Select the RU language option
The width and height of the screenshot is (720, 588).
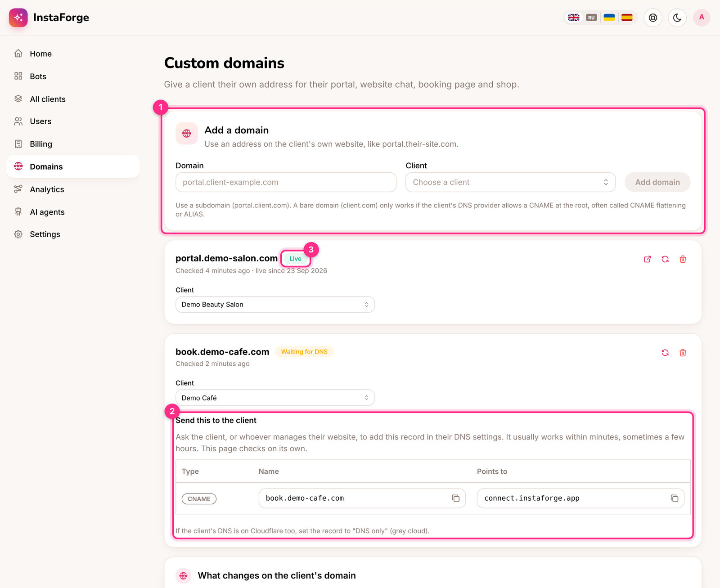(x=591, y=18)
